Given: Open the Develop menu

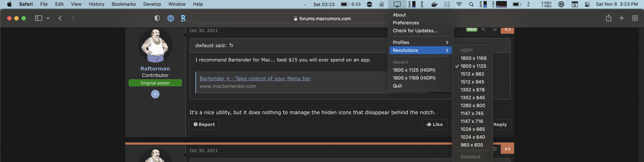Looking at the screenshot, I should point(152,4).
